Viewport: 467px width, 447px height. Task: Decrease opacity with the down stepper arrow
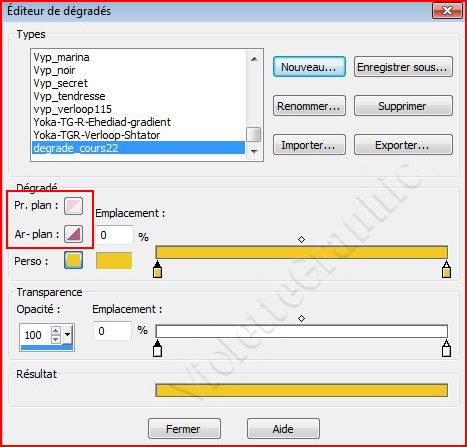click(x=56, y=339)
